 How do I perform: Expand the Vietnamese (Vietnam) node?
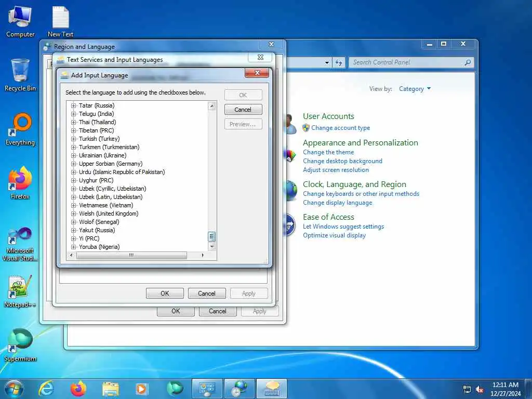[73, 205]
